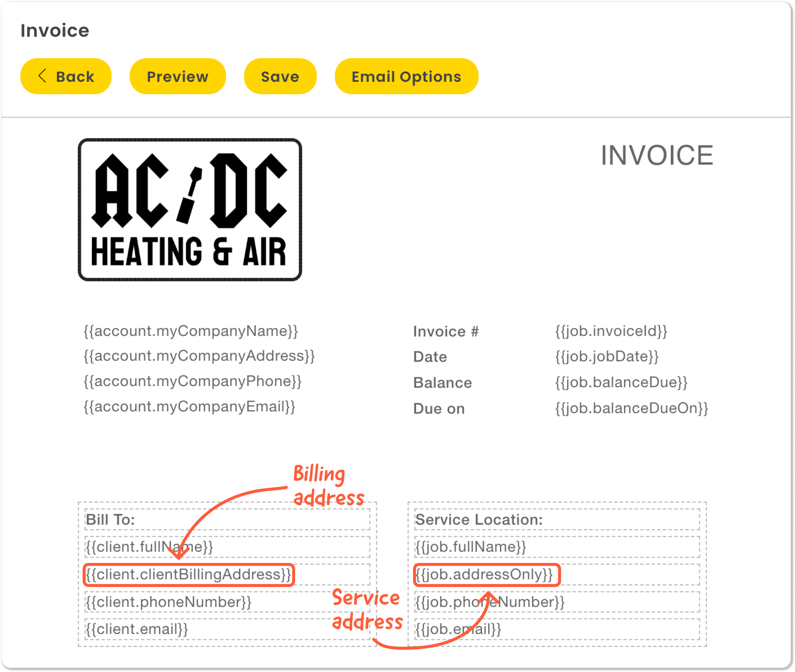This screenshot has width=795, height=672.
Task: Click the 'Date' label
Action: tap(430, 357)
